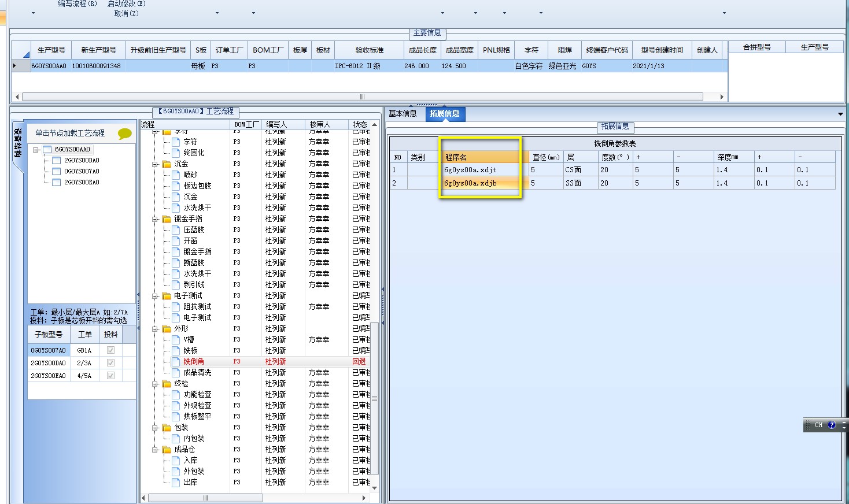The width and height of the screenshot is (849, 504).
Task: Collapse the 镀金手指 folder node
Action: click(x=155, y=220)
